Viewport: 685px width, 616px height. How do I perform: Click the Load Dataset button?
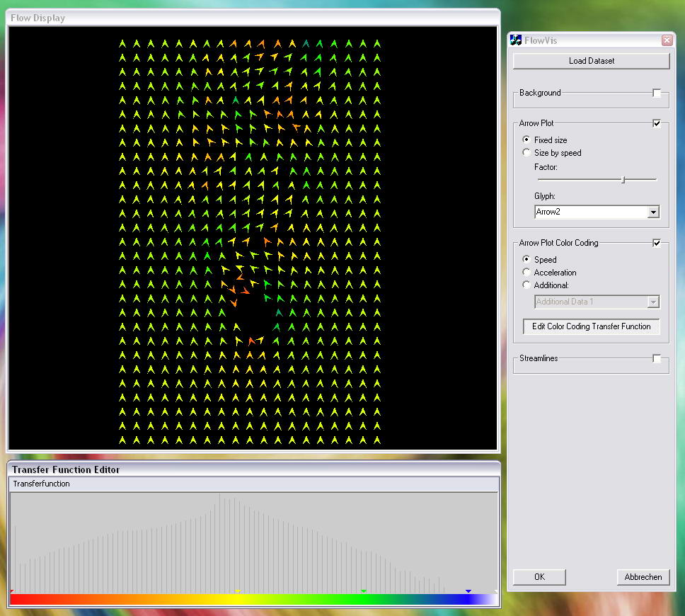pyautogui.click(x=591, y=61)
